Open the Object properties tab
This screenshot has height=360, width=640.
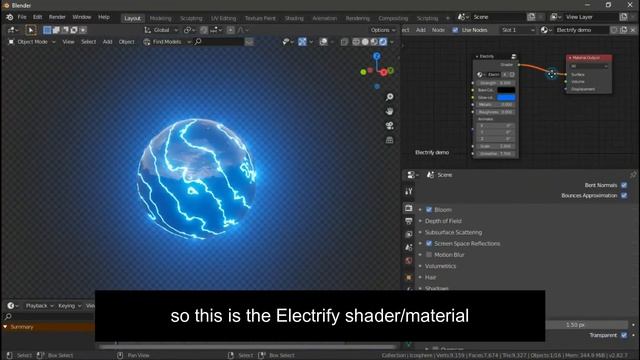409,278
